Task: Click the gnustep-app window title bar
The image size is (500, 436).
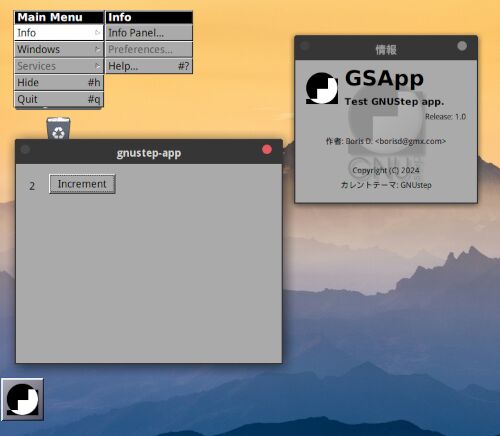Action: coord(149,152)
